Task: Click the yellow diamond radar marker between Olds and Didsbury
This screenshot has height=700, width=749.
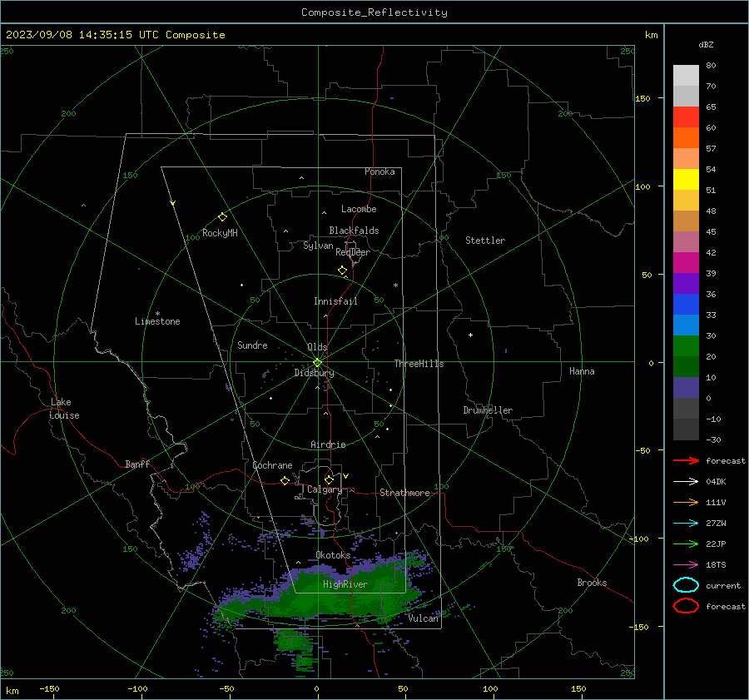Action: click(317, 363)
